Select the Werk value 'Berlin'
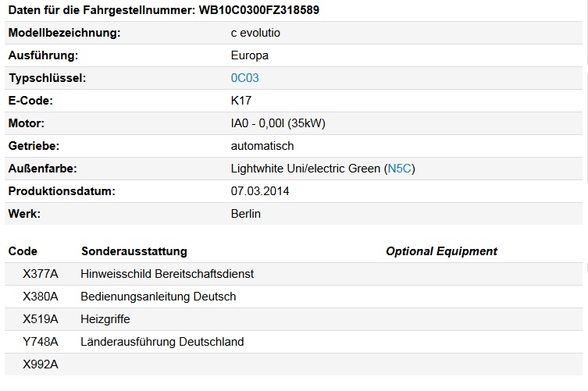 (x=246, y=214)
